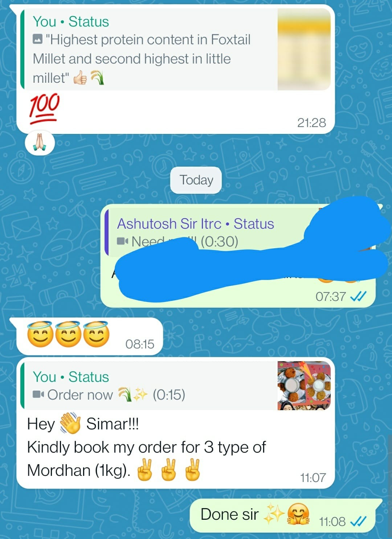Tap the blue double-tick on 11:08 message
Viewport: 392px width, 539px height.
pyautogui.click(x=358, y=522)
